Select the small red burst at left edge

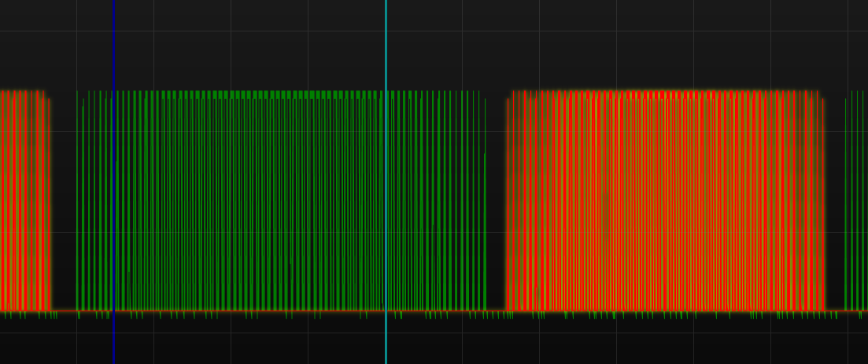point(22,200)
